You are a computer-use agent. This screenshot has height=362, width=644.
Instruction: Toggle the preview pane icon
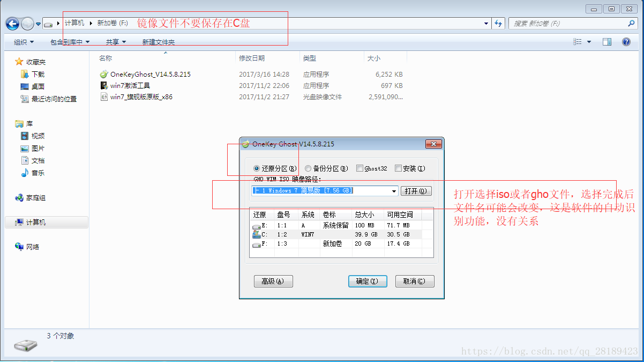pyautogui.click(x=607, y=42)
